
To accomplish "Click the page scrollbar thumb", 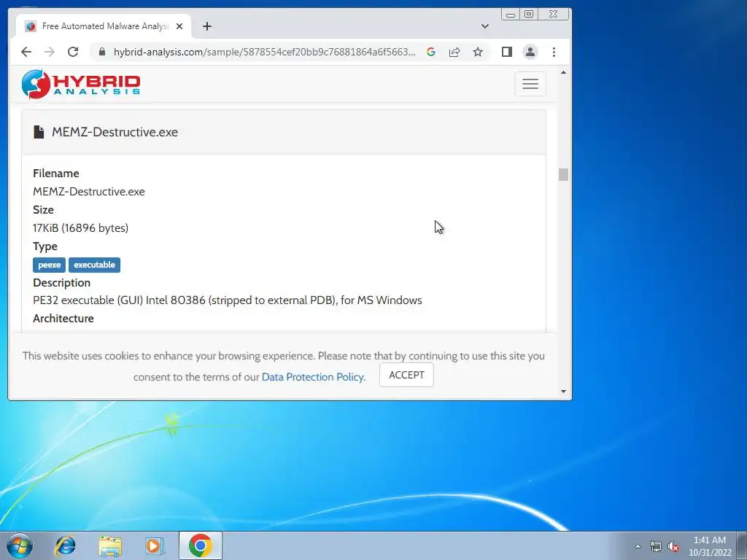I will click(564, 175).
